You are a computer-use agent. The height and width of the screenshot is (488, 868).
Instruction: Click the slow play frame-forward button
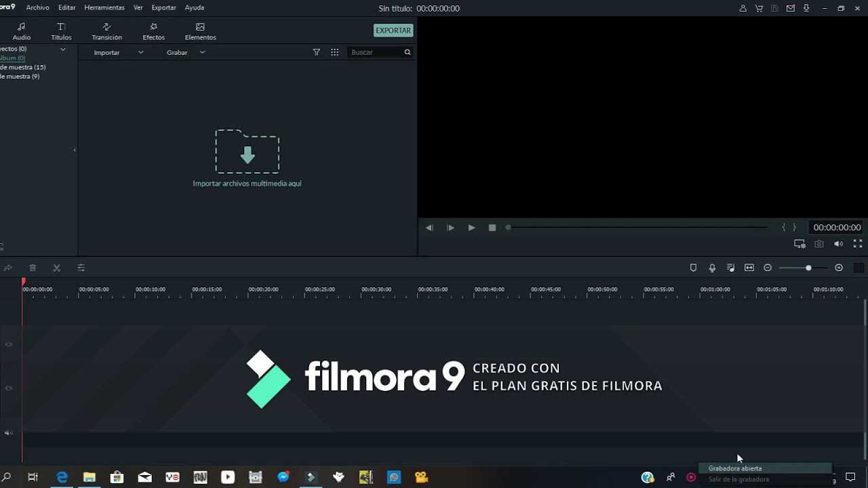click(450, 228)
